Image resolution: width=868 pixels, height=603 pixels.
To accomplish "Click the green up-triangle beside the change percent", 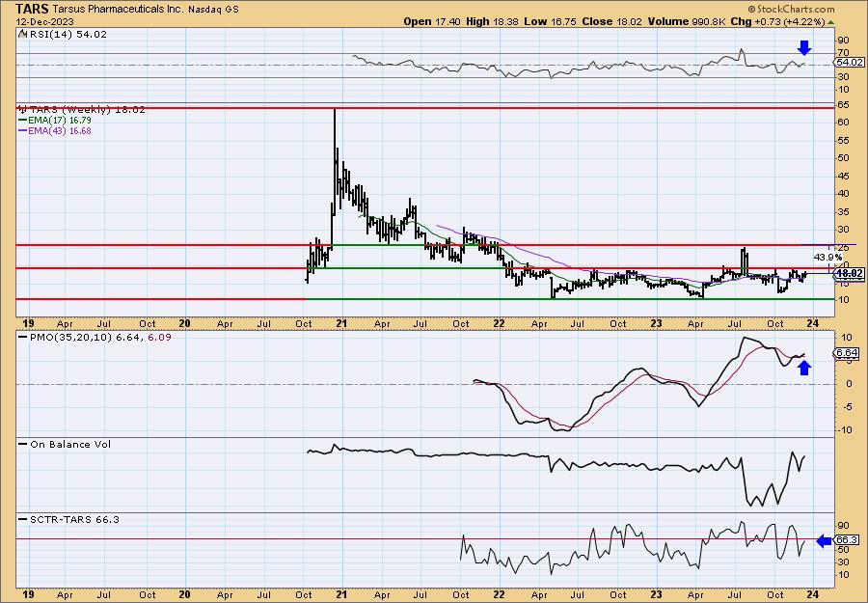I will (830, 22).
